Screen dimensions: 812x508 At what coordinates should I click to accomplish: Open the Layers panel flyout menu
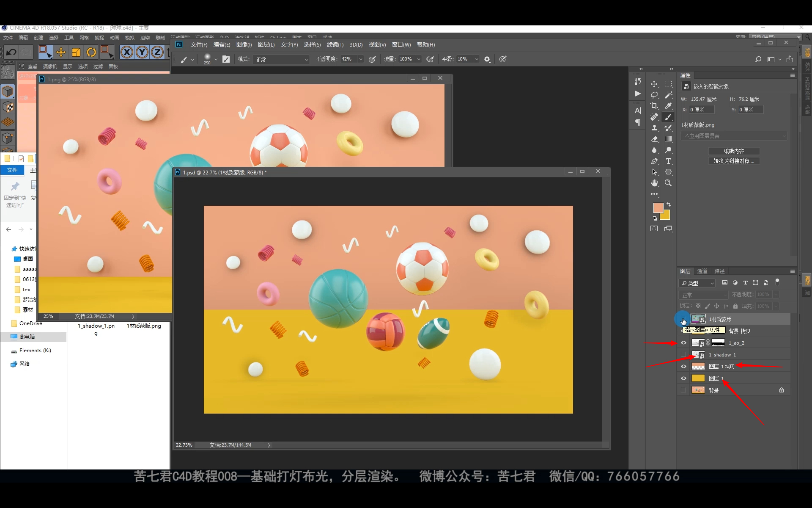pyautogui.click(x=792, y=271)
